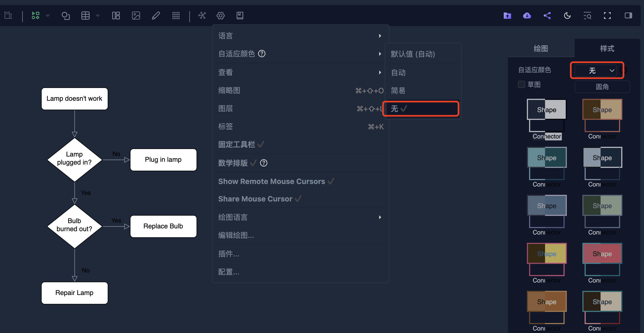The height and width of the screenshot is (333, 644).
Task: Select the red Shape style swatch
Action: pyautogui.click(x=602, y=254)
